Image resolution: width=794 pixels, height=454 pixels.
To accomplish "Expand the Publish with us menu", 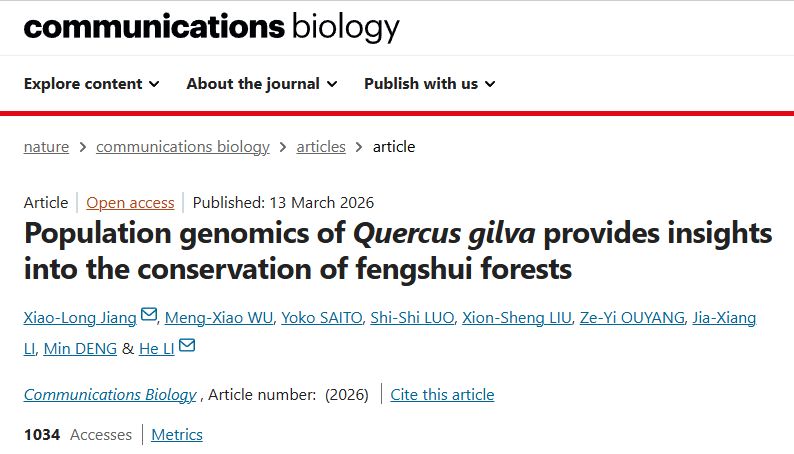I will pos(429,83).
